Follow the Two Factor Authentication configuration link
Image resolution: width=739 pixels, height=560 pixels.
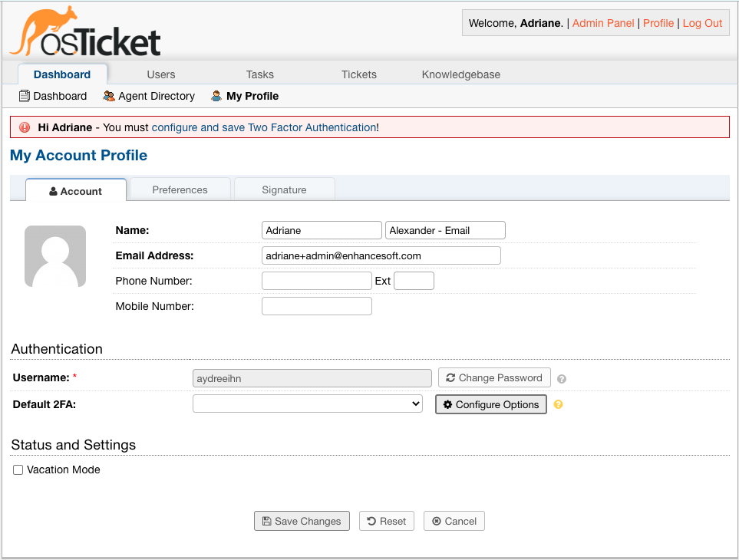click(262, 127)
